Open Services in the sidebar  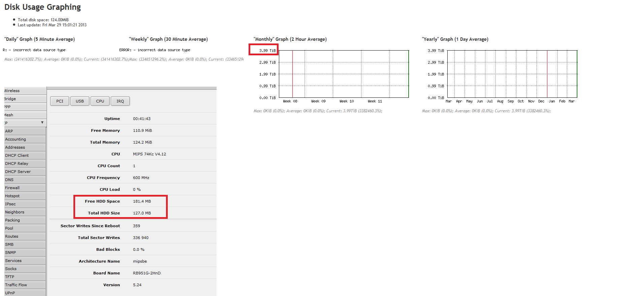[x=25, y=261]
